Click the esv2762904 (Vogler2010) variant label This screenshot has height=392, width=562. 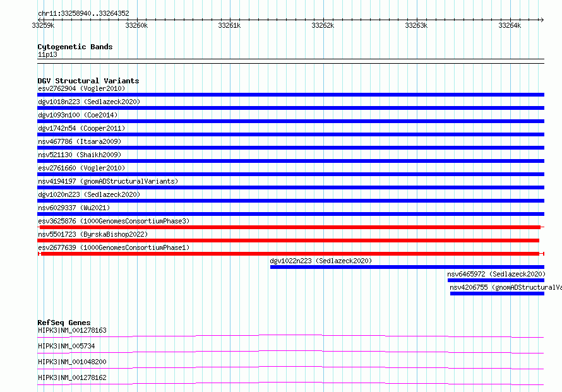tap(81, 88)
